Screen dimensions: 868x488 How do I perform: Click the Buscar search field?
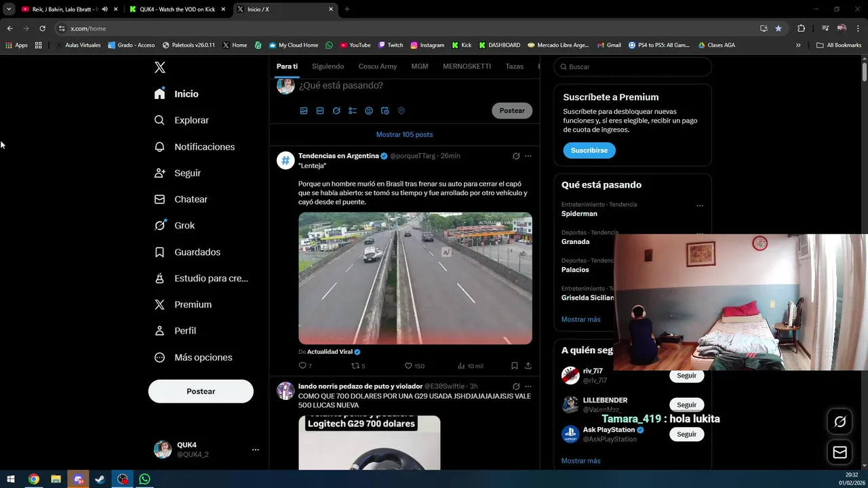[633, 67]
